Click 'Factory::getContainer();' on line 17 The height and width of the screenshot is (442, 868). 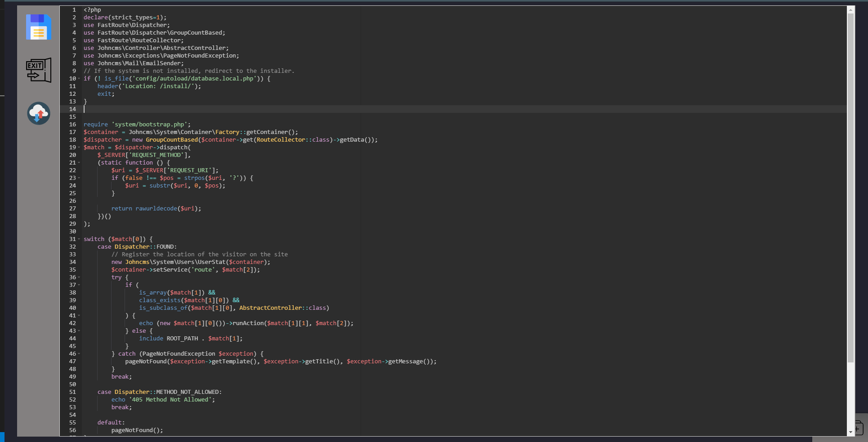(257, 132)
